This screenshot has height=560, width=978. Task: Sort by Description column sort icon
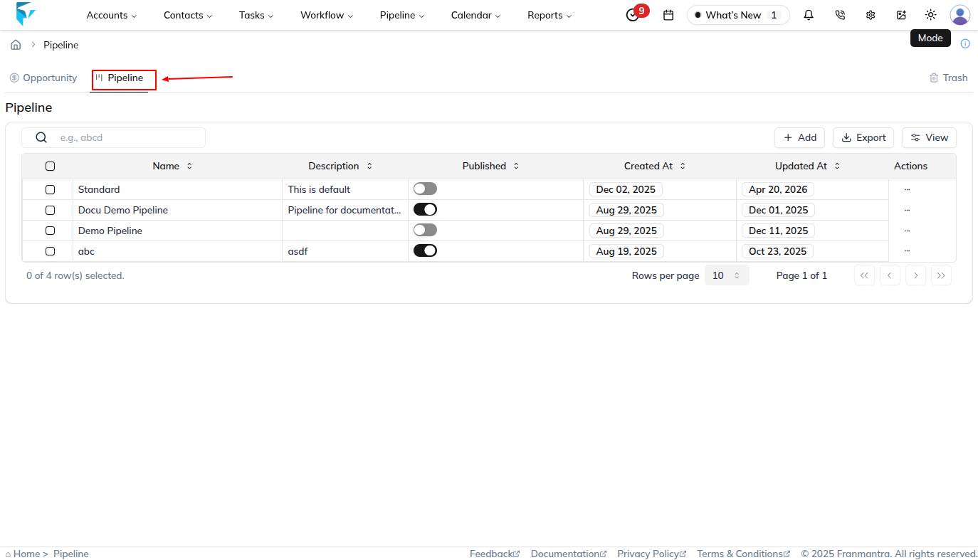tap(369, 166)
